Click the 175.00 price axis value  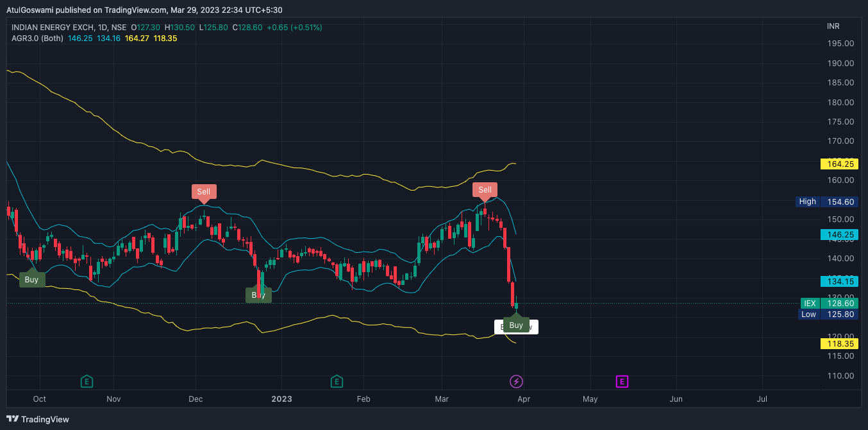840,122
